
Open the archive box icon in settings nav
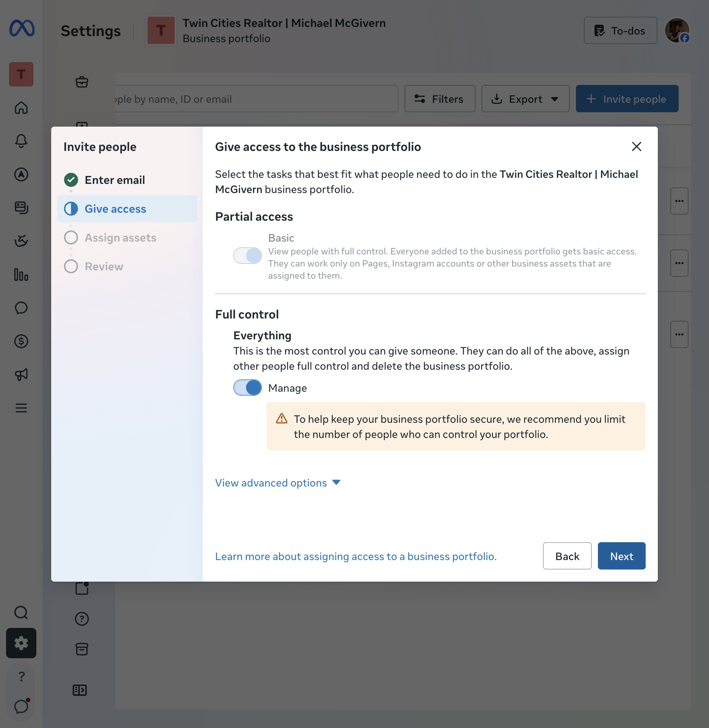pyautogui.click(x=82, y=649)
